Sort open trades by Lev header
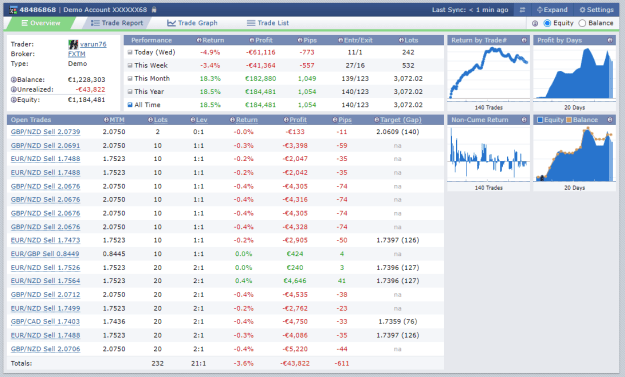Viewport: 625px width, 377px height. (x=202, y=120)
